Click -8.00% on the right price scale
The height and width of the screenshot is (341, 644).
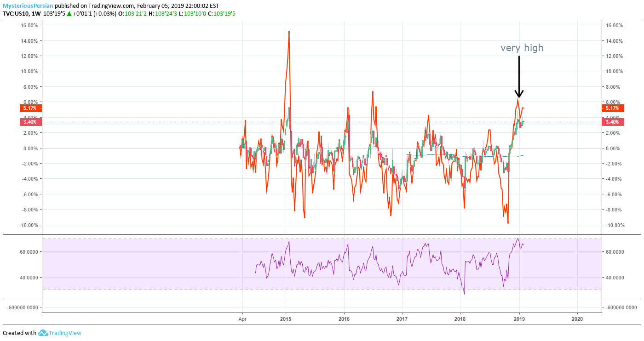point(615,210)
